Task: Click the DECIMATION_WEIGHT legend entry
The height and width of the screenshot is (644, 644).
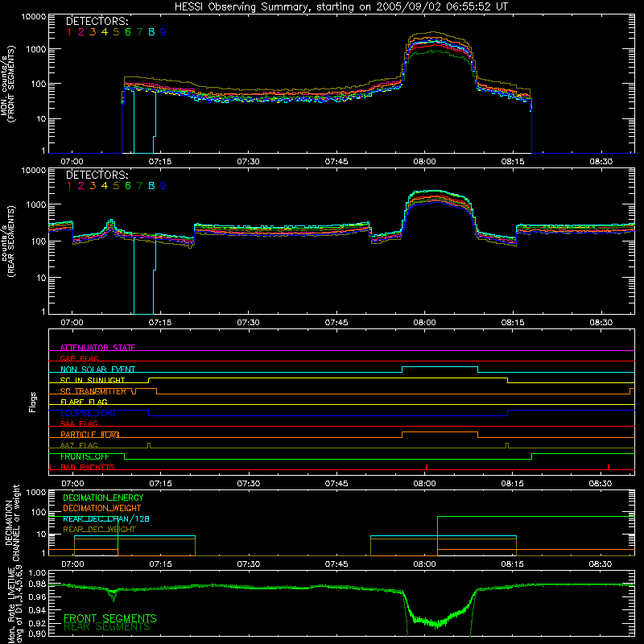Action: [x=102, y=508]
